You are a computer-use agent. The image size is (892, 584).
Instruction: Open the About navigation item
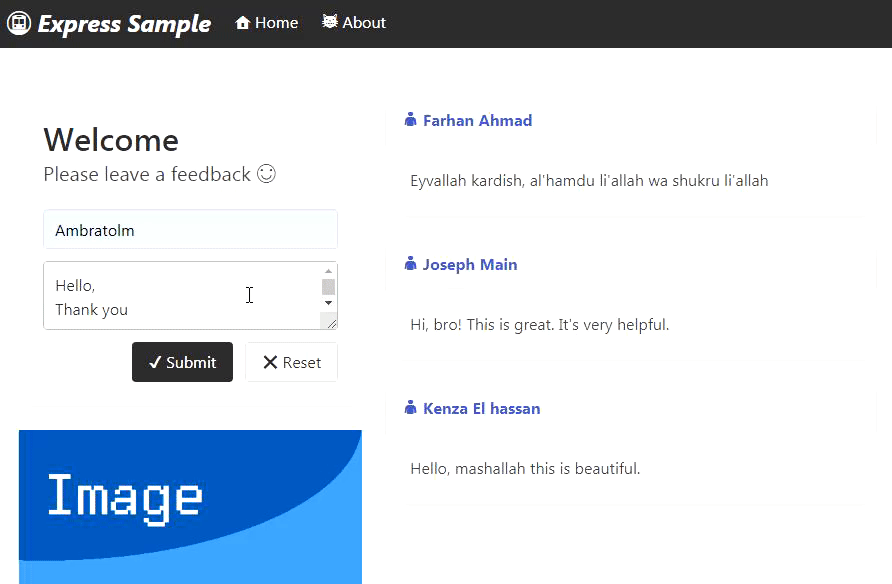(354, 23)
